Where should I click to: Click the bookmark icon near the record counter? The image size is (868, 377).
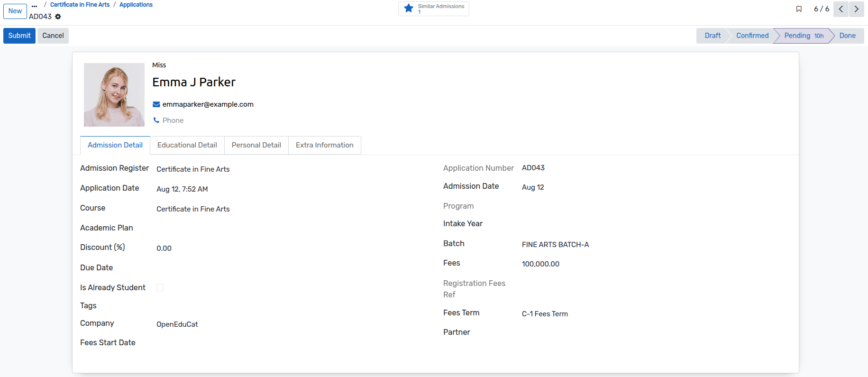point(799,9)
